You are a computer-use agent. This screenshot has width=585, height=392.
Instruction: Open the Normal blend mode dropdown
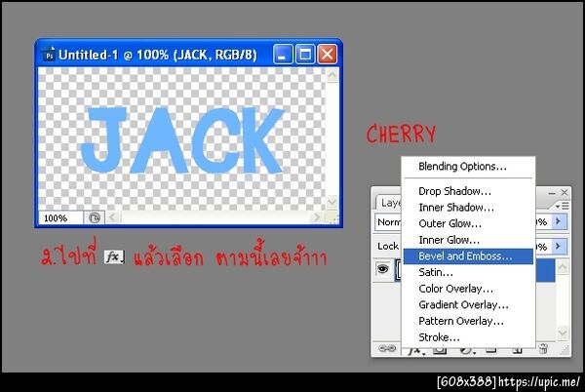[x=388, y=222]
